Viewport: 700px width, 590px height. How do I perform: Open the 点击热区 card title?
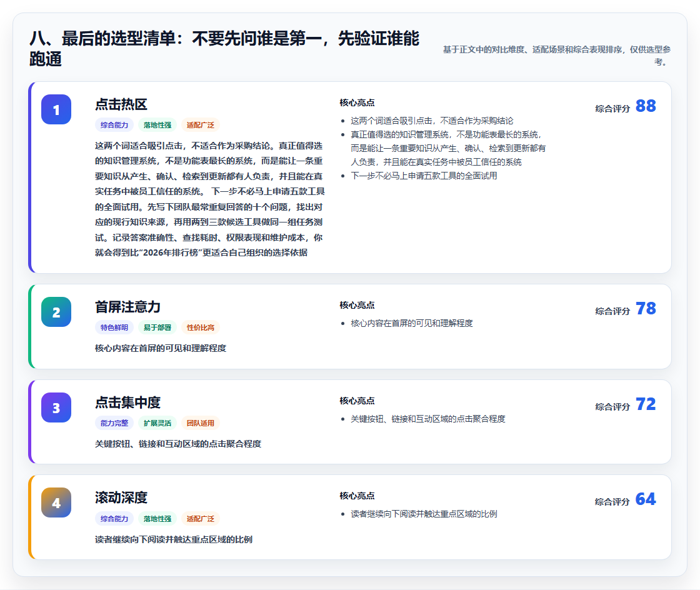[121, 104]
